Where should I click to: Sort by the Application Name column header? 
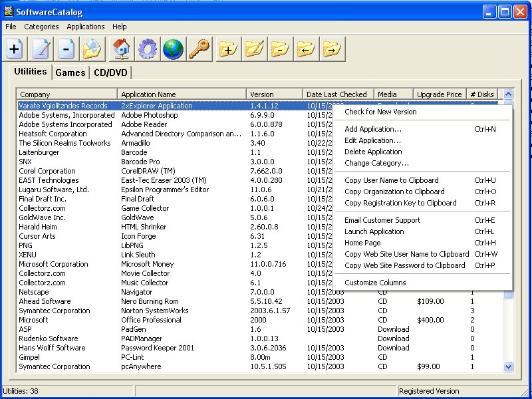pos(182,94)
